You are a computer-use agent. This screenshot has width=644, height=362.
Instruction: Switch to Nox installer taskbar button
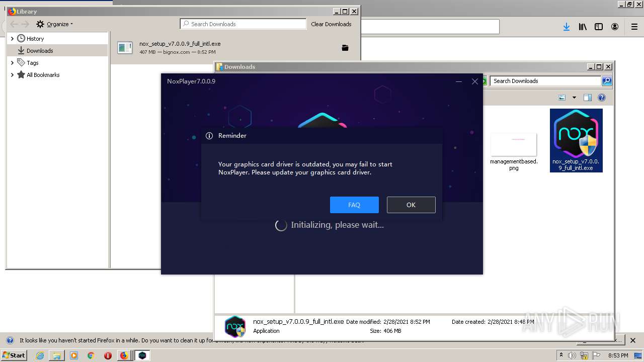tap(142, 355)
